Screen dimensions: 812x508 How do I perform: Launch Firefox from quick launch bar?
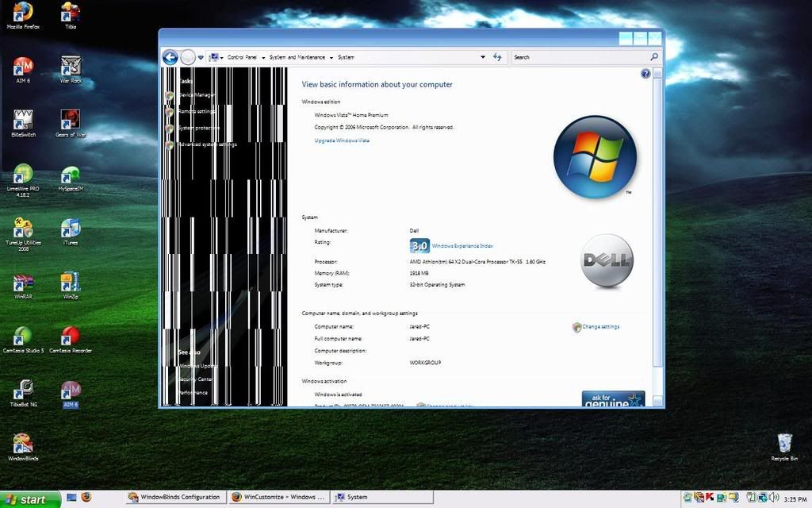coord(86,497)
